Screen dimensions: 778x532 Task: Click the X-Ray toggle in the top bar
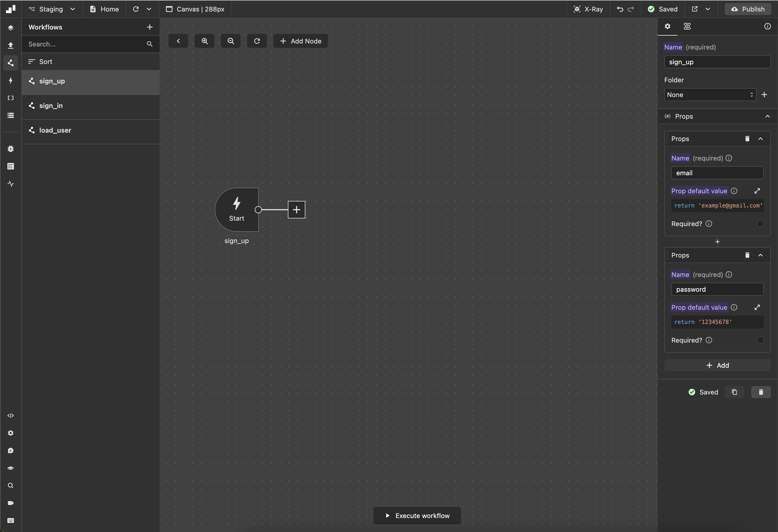click(x=589, y=9)
